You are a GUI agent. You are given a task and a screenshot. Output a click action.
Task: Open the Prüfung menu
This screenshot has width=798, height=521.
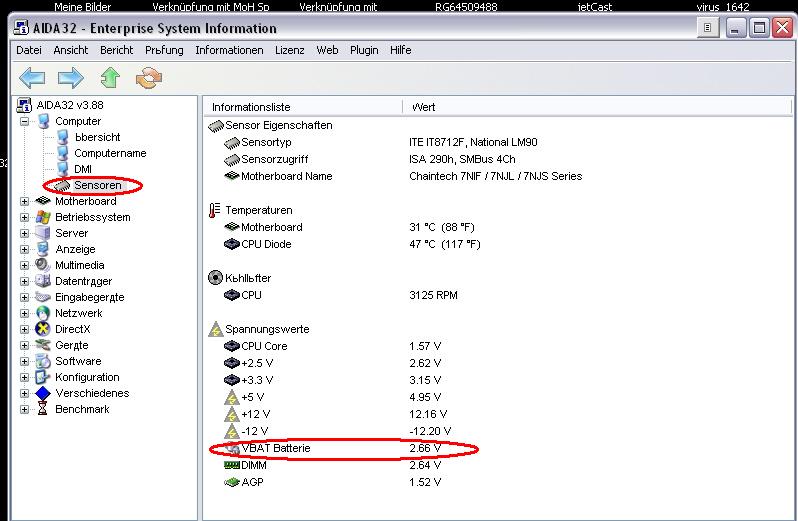coord(164,50)
